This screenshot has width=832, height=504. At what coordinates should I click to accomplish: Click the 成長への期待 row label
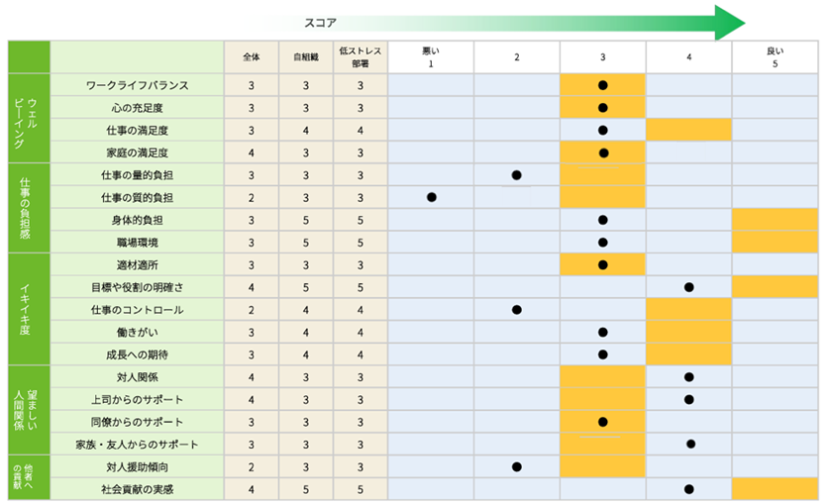(137, 354)
